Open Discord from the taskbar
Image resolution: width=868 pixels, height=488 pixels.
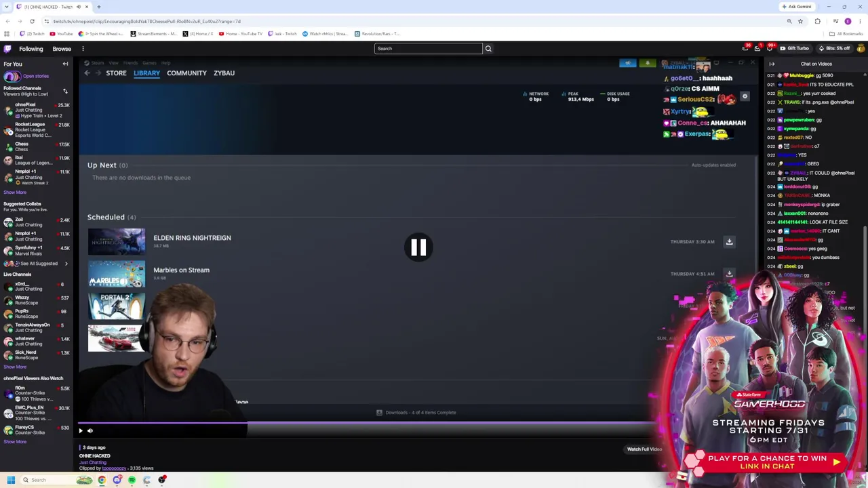(x=117, y=480)
